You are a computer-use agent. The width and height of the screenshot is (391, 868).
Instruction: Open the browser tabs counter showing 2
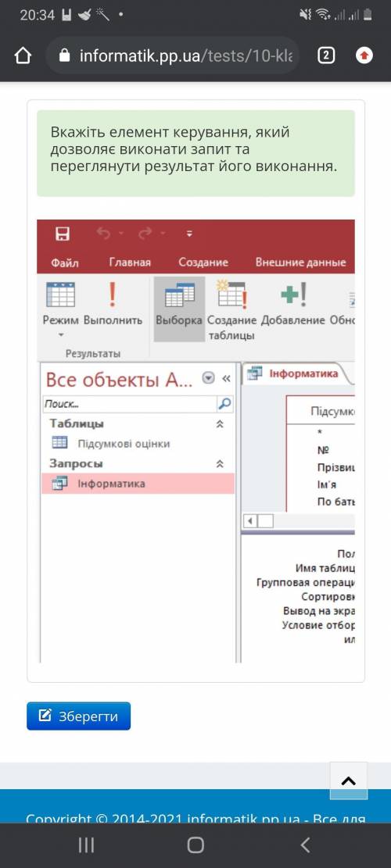tap(326, 55)
